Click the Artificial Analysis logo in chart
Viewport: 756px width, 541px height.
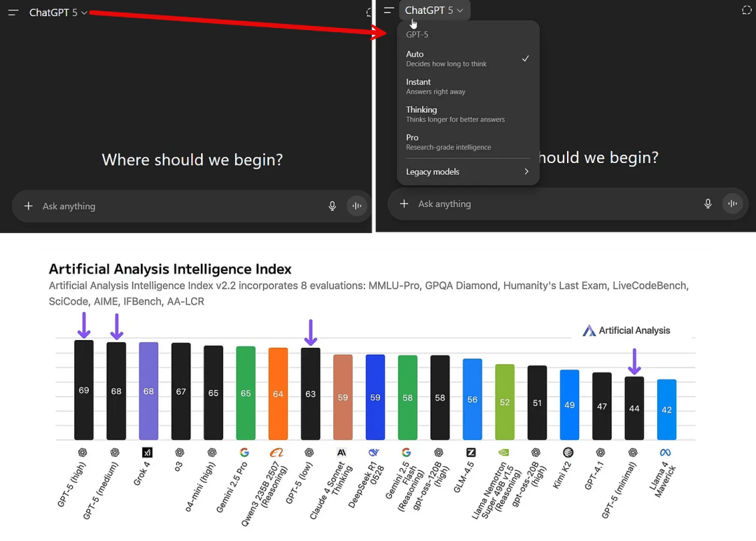(x=626, y=330)
